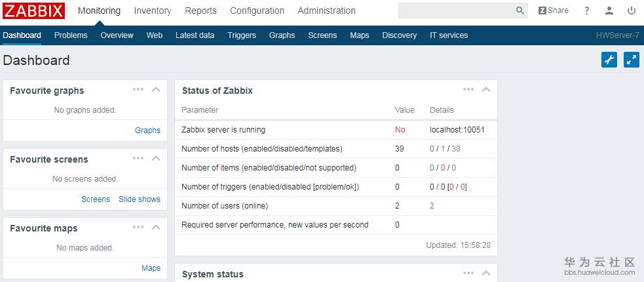Open Status of Zabbix three-dot menu
Image resolution: width=644 pixels, height=282 pixels.
tap(468, 90)
